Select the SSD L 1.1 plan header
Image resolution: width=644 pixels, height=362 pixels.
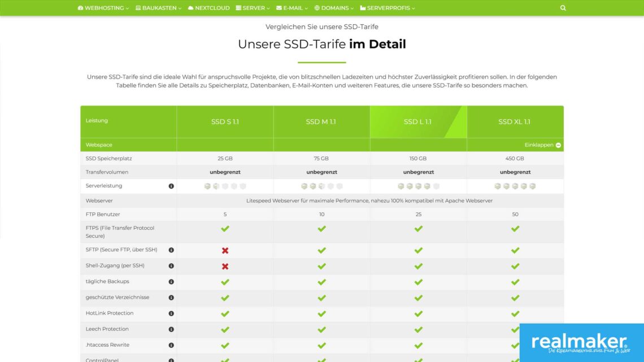418,121
